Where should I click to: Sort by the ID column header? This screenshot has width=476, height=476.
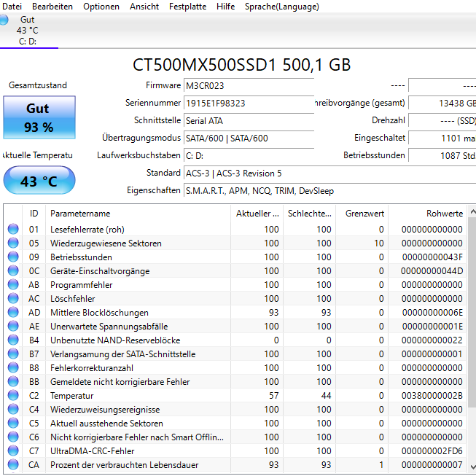[x=34, y=214]
